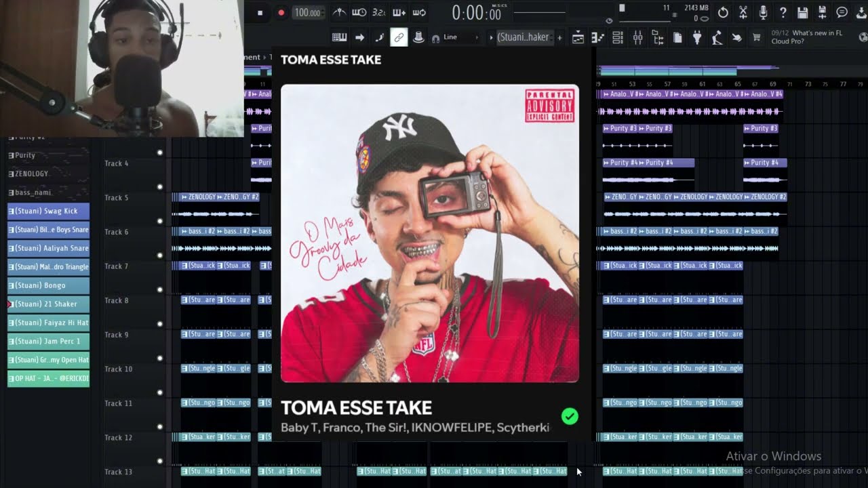Click the tempo field showing 100.000

308,12
